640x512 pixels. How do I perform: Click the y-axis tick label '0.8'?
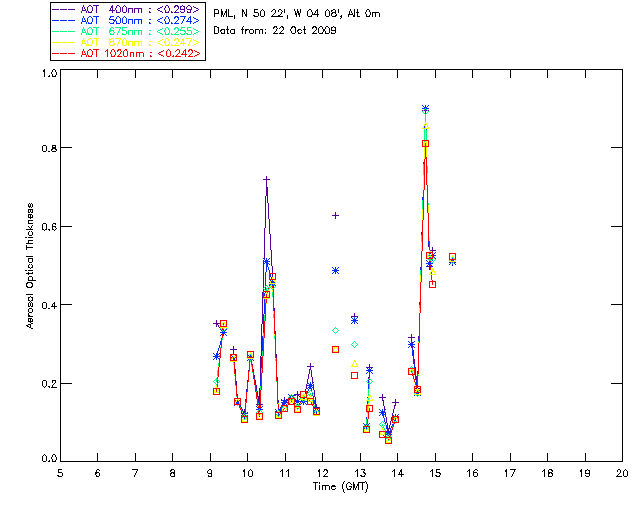click(x=49, y=148)
